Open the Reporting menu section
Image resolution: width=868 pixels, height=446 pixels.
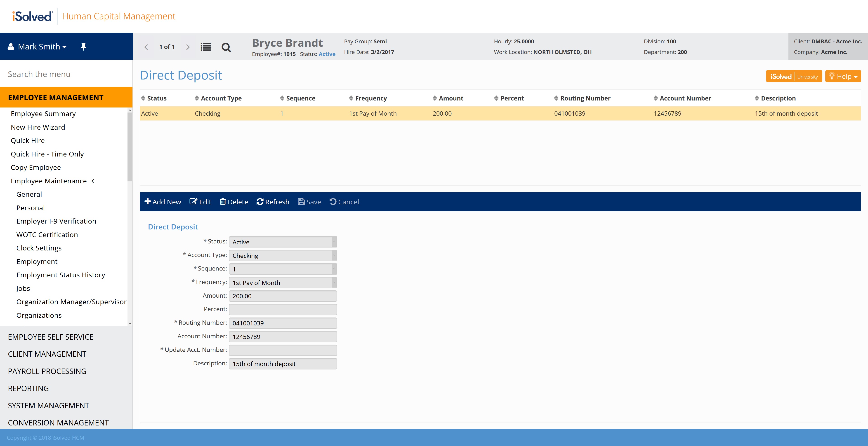(28, 388)
